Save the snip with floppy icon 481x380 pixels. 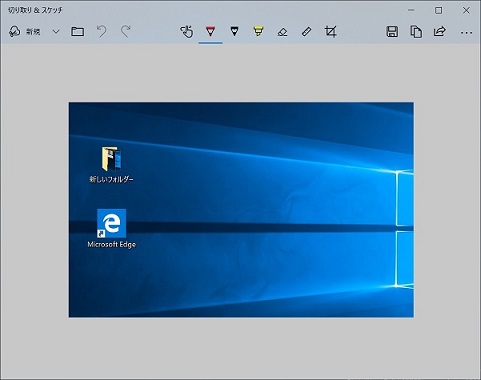[392, 32]
